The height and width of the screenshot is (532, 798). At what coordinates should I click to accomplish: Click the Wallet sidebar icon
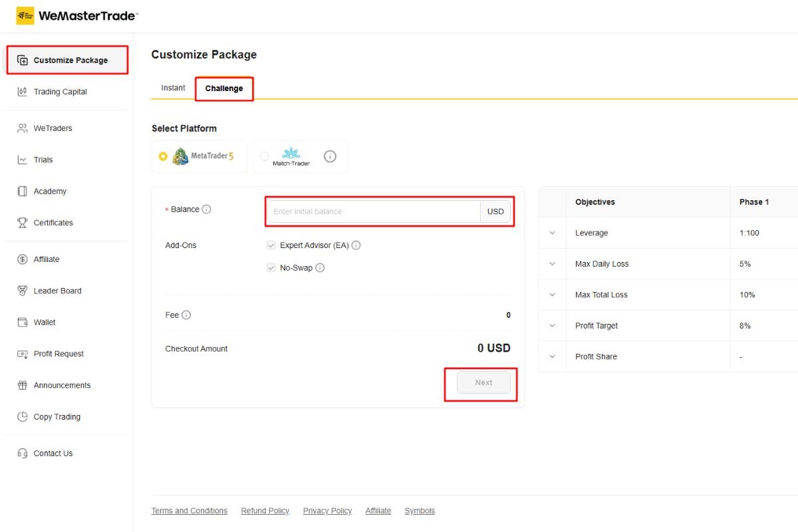click(23, 323)
